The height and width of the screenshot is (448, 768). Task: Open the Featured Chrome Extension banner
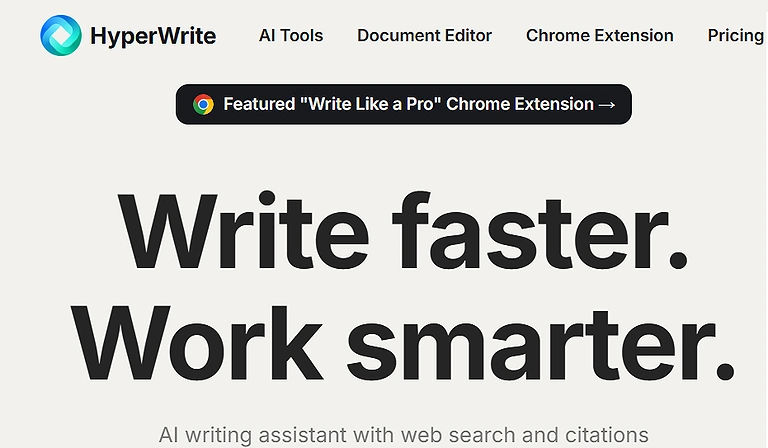coord(404,104)
